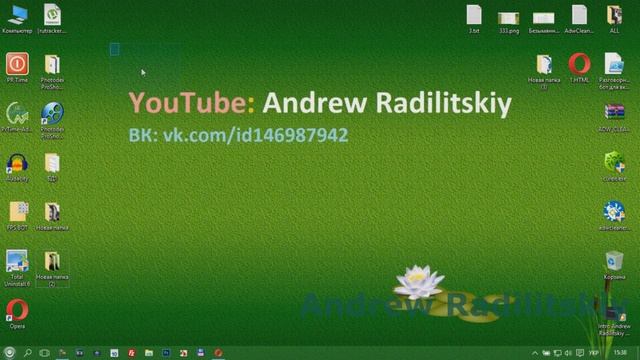Open the Action Center notifications icon
This screenshot has height=360, width=640.
click(x=580, y=353)
